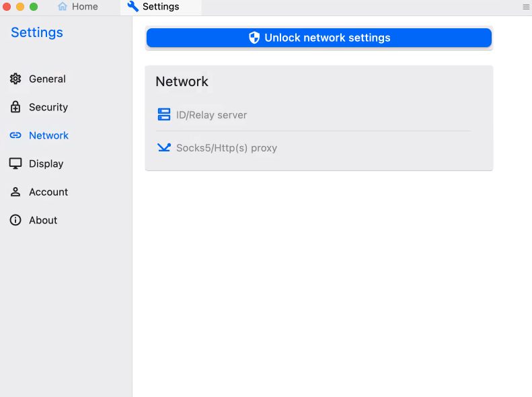Click the gear icon beside General
Viewport: 532px width, 397px height.
coord(15,79)
